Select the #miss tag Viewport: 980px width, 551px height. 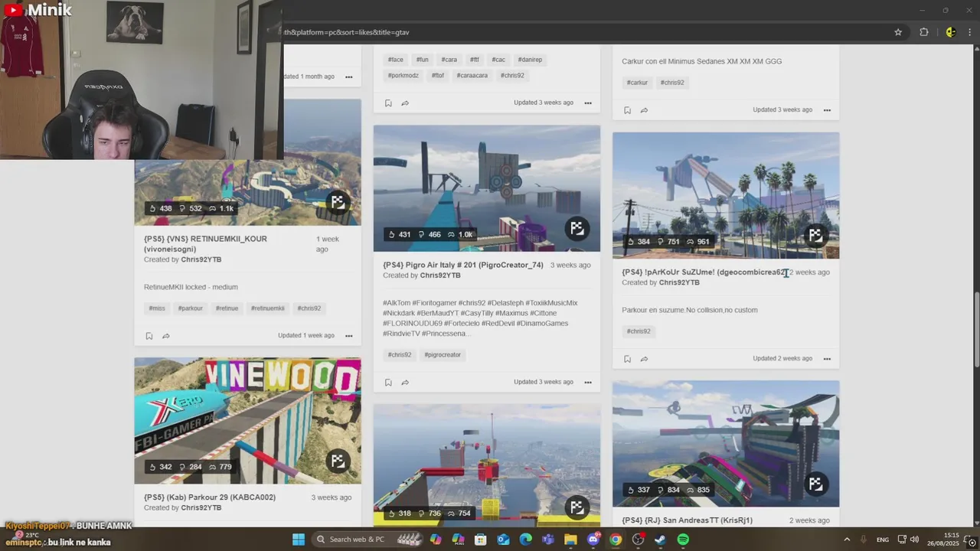pyautogui.click(x=157, y=308)
